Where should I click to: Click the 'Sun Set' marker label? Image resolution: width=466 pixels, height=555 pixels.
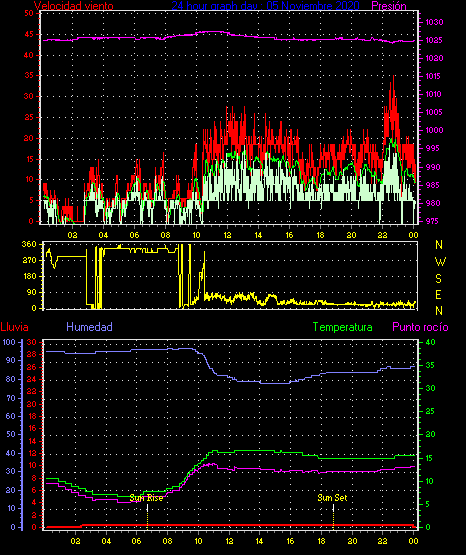(332, 498)
